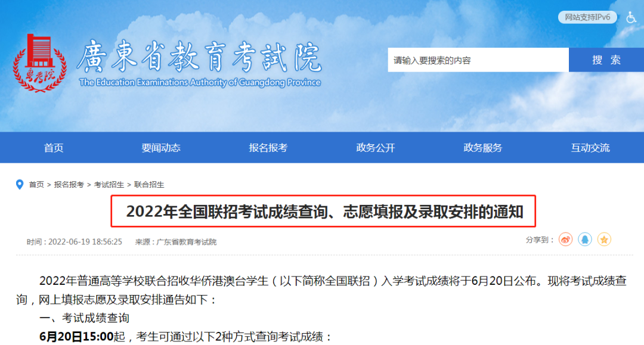The height and width of the screenshot is (345, 644).
Task: Share to Qzone star icon
Action: pyautogui.click(x=604, y=240)
